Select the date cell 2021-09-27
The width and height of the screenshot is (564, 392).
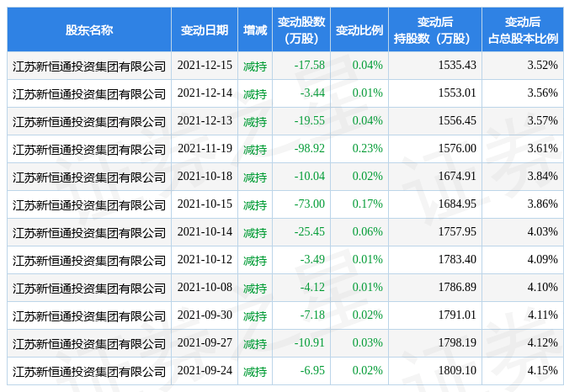coord(205,342)
